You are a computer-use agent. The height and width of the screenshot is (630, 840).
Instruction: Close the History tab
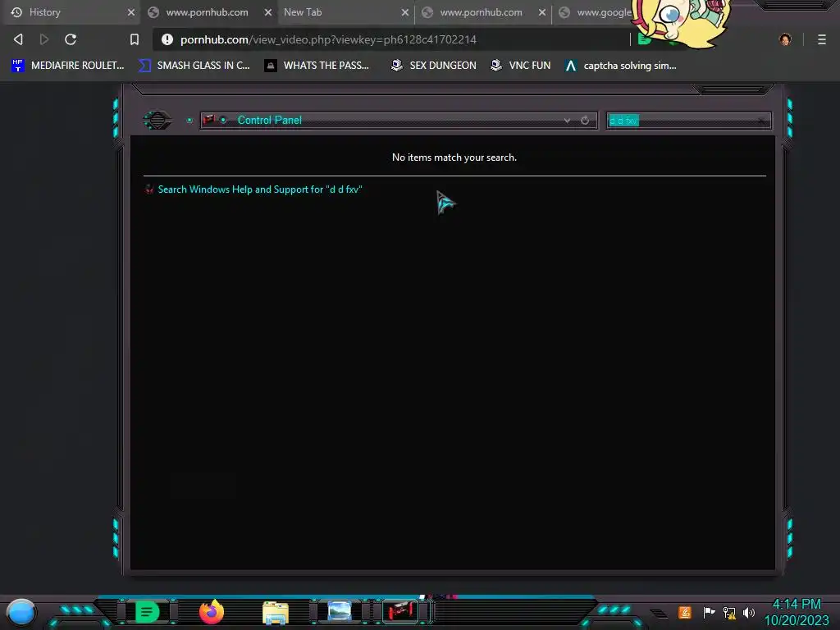[x=131, y=12]
